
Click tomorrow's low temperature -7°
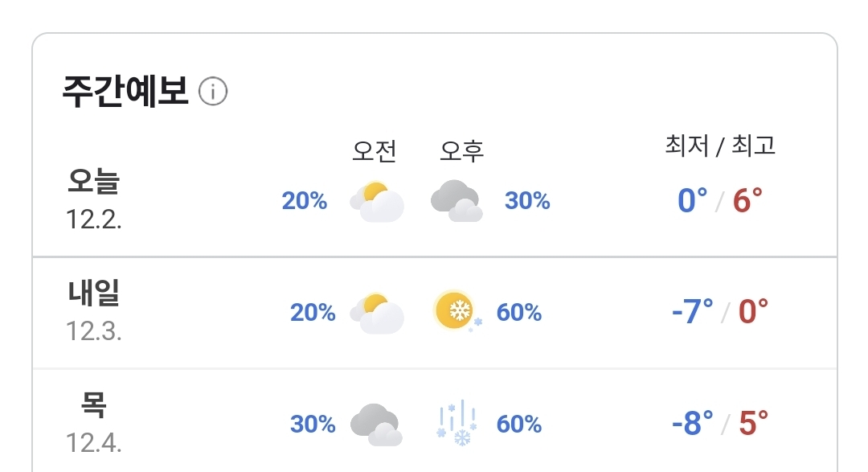692,311
